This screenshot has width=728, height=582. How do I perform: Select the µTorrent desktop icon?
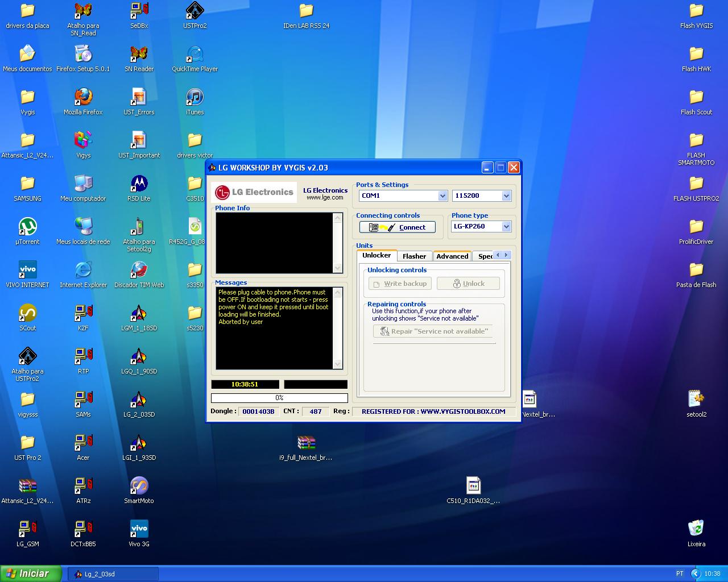27,231
